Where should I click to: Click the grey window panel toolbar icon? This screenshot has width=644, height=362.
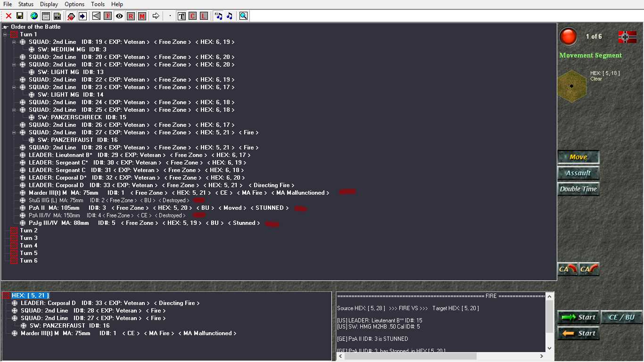(x=46, y=16)
